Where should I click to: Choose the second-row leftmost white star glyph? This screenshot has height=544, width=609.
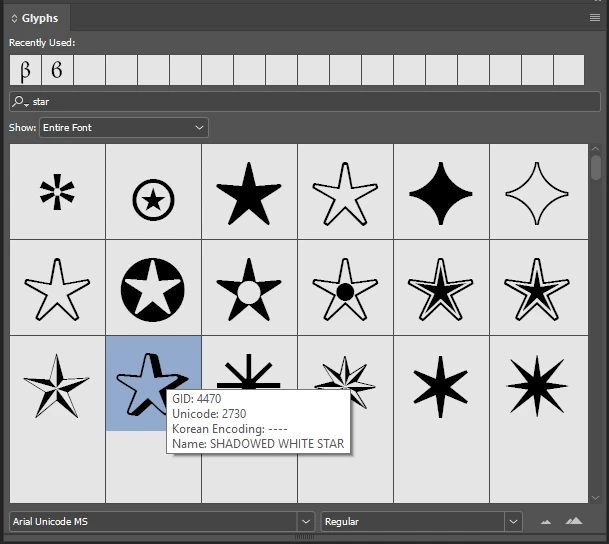coord(57,288)
